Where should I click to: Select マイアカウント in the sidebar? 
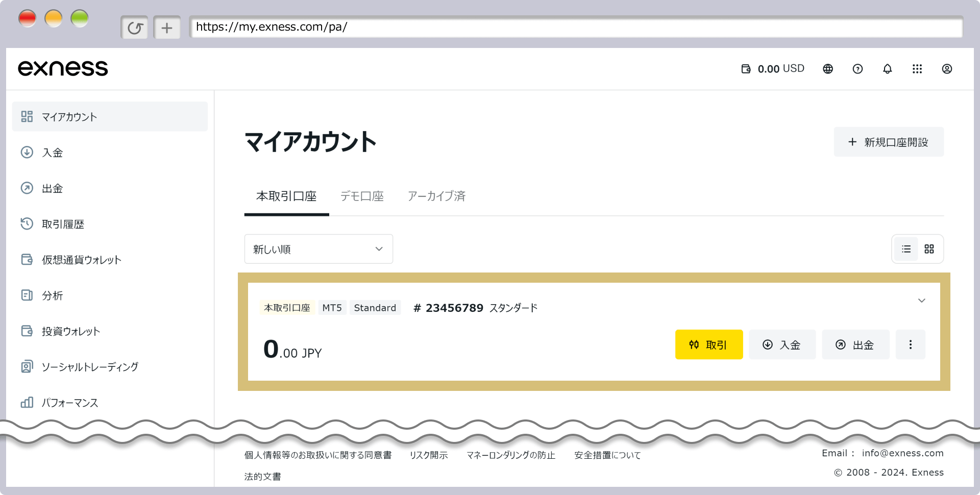[110, 116]
